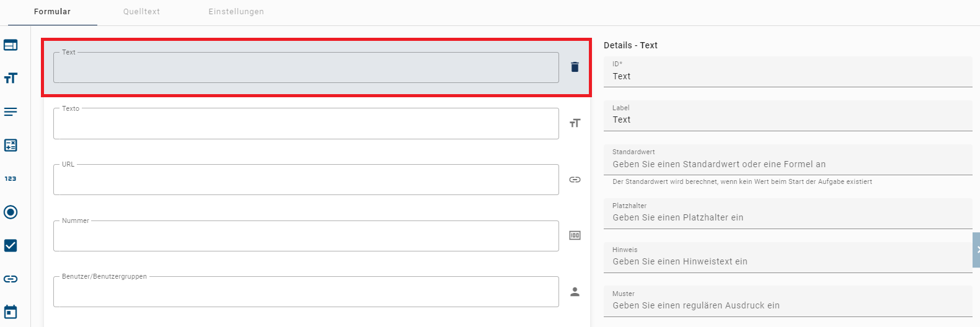
Task: Click the delete trash icon for Text field
Action: tap(575, 67)
